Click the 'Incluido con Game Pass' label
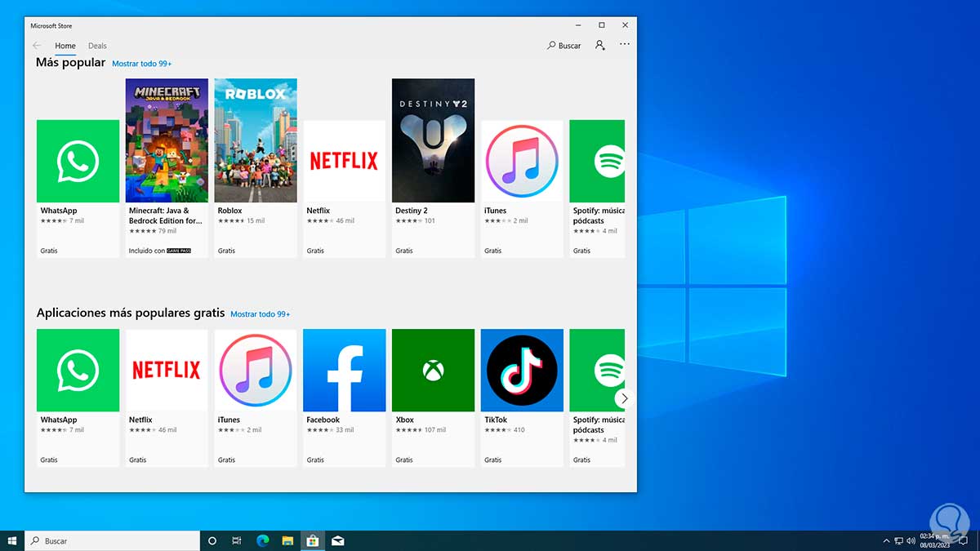The height and width of the screenshot is (551, 980). (x=160, y=251)
